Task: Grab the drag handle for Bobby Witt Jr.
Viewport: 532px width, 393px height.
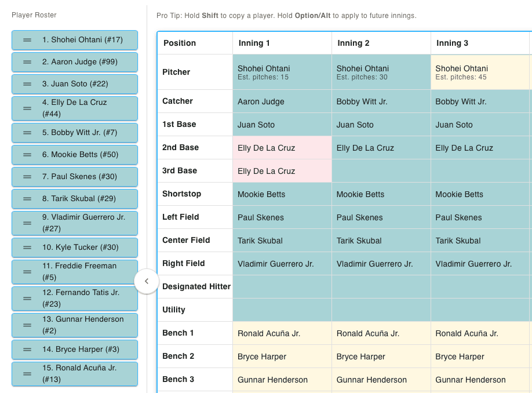Action: (x=27, y=133)
